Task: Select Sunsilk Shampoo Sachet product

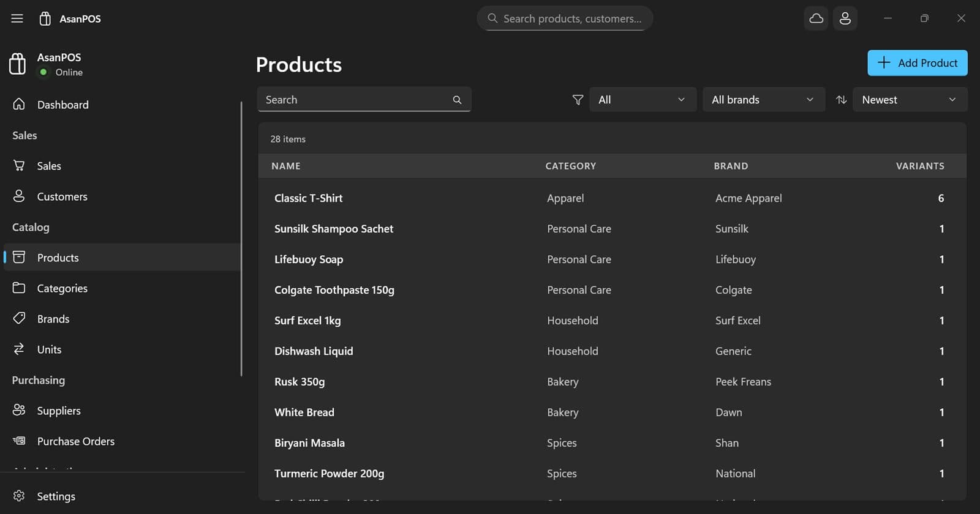Action: (x=612, y=229)
